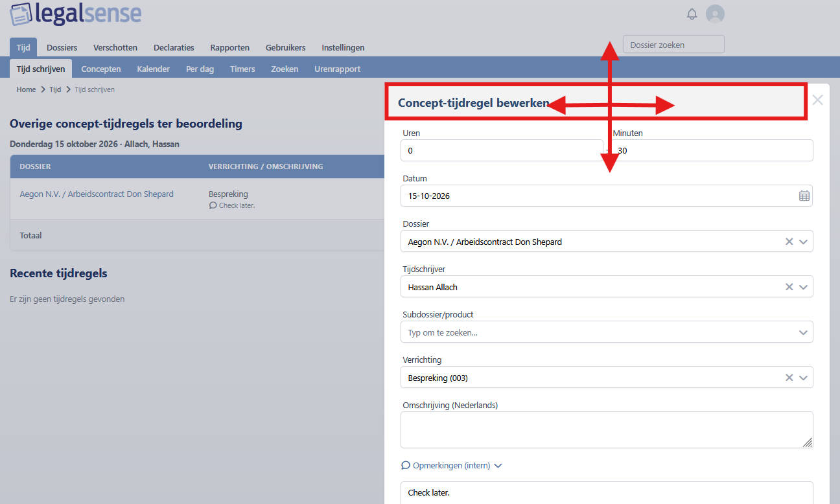This screenshot has width=840, height=504.
Task: Open the Gebruikers menu
Action: pyautogui.click(x=286, y=47)
